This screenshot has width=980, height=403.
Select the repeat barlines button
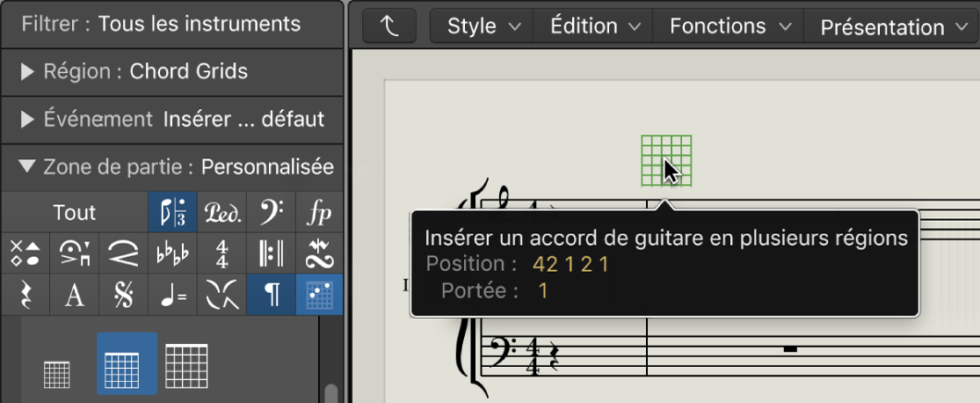[272, 253]
